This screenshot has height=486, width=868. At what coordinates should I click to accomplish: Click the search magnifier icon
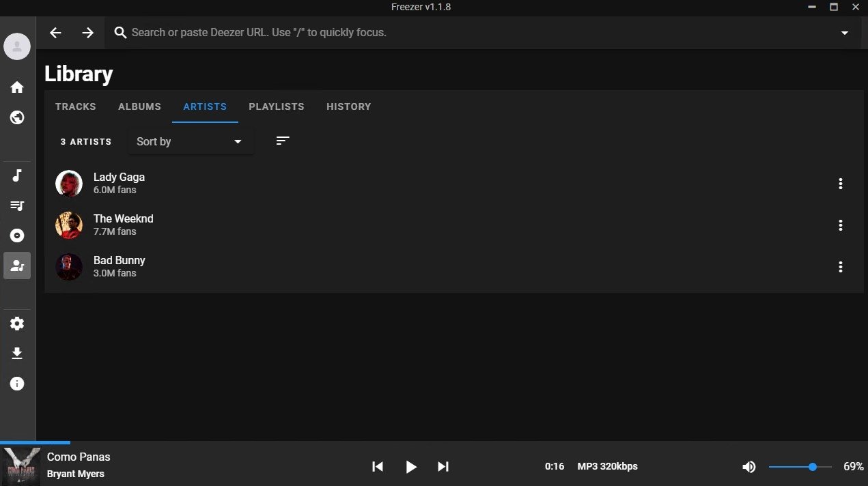(121, 33)
